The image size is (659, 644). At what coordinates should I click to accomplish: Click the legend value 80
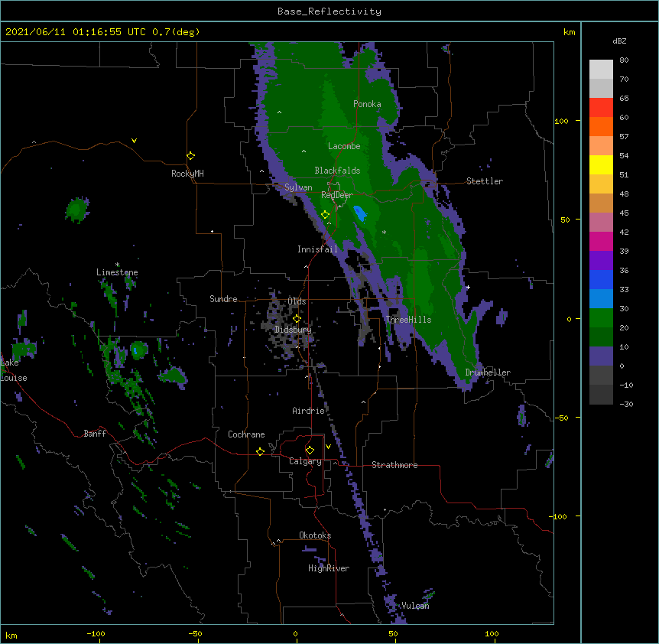(624, 60)
